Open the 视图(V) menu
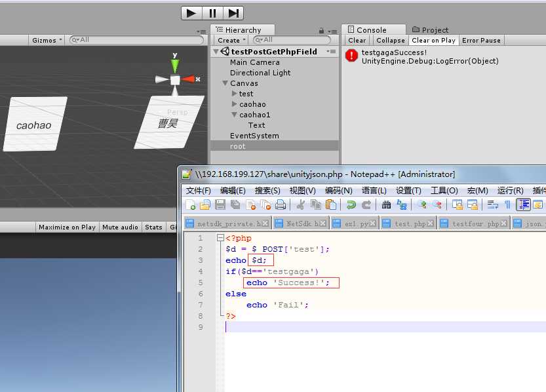Viewport: 546px width, 392px height. coord(302,191)
